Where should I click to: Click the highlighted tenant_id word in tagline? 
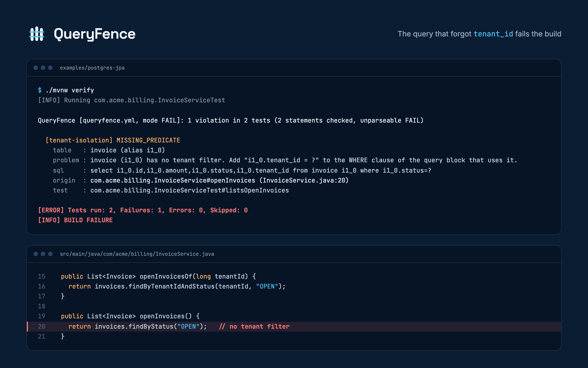493,34
